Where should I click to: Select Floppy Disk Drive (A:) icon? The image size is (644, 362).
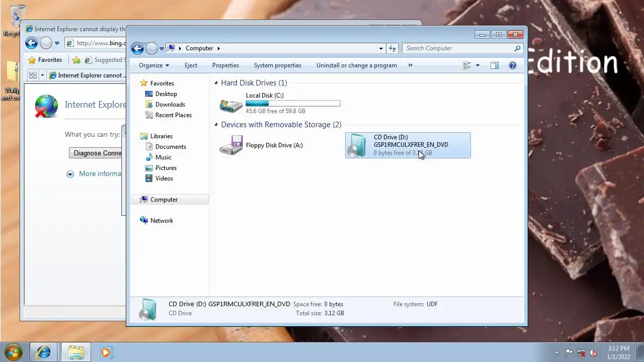pyautogui.click(x=231, y=145)
